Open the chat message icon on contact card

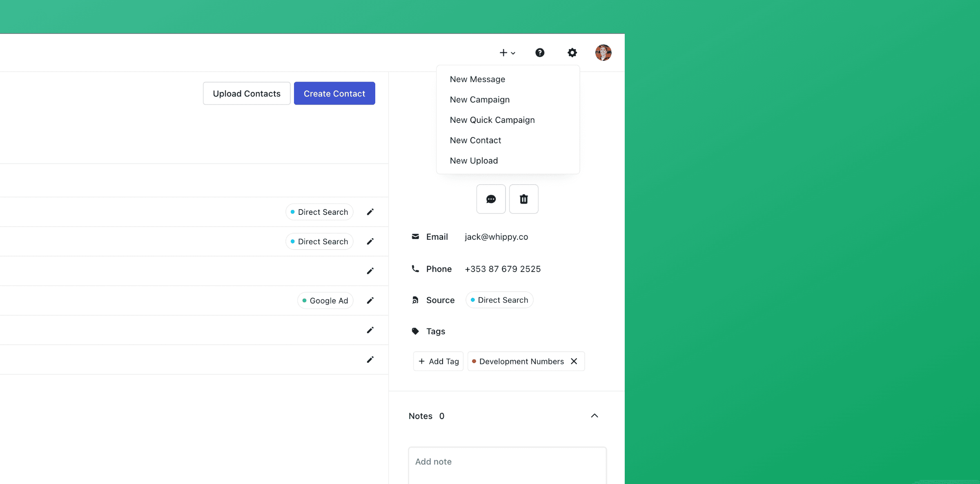[491, 199]
